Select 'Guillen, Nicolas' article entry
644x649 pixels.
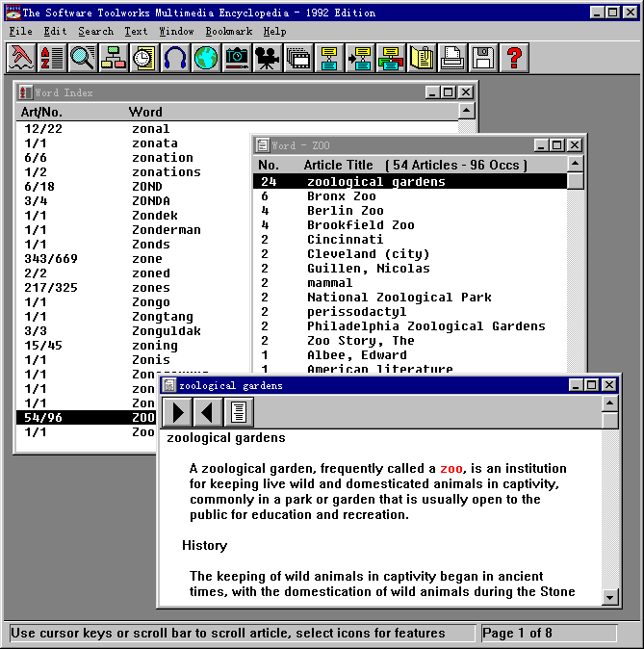click(410, 269)
